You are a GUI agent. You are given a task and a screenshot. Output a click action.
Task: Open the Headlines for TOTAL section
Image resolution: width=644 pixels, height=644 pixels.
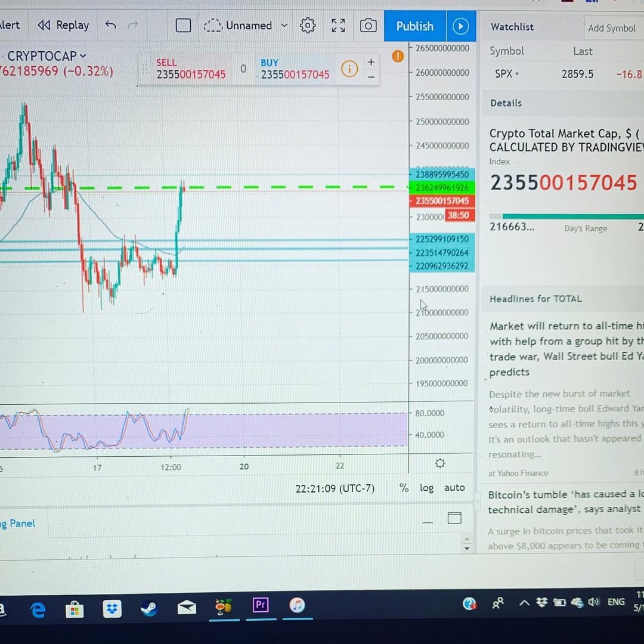[x=563, y=299]
